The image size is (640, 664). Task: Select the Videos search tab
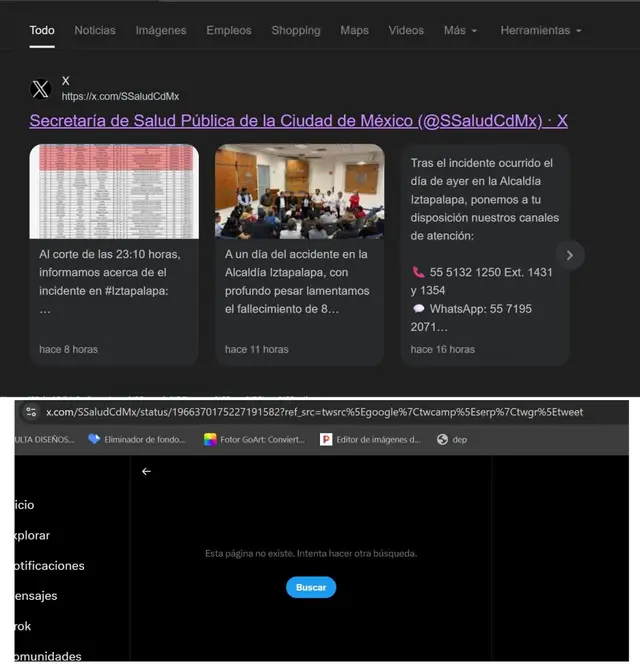coord(406,30)
